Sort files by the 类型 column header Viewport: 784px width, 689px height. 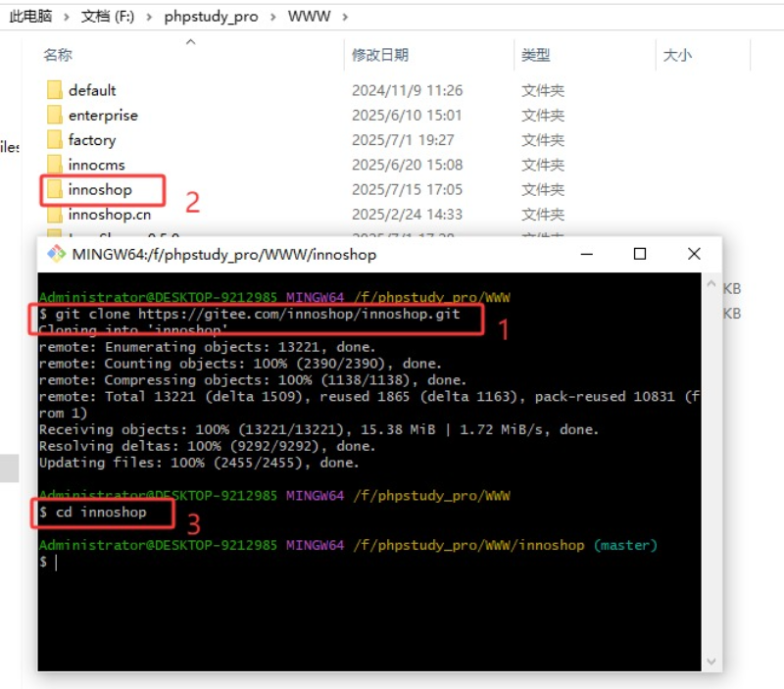[x=535, y=55]
